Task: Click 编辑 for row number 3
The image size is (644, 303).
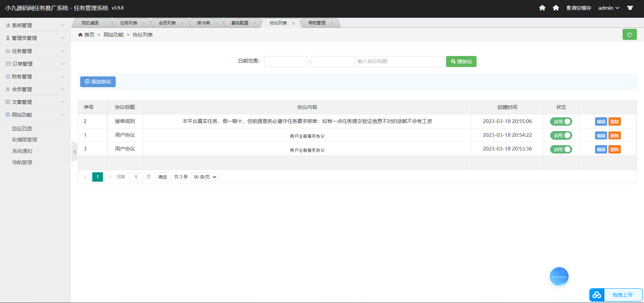Action: pyautogui.click(x=601, y=149)
